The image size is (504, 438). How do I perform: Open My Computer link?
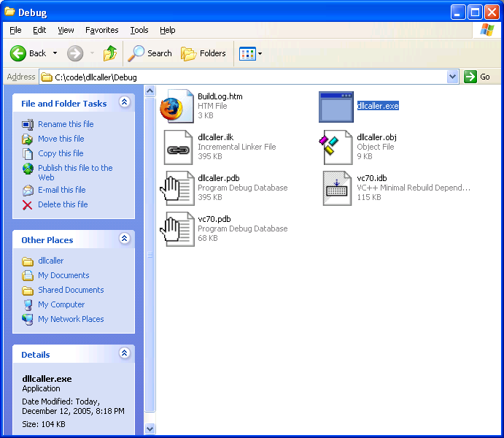click(61, 304)
